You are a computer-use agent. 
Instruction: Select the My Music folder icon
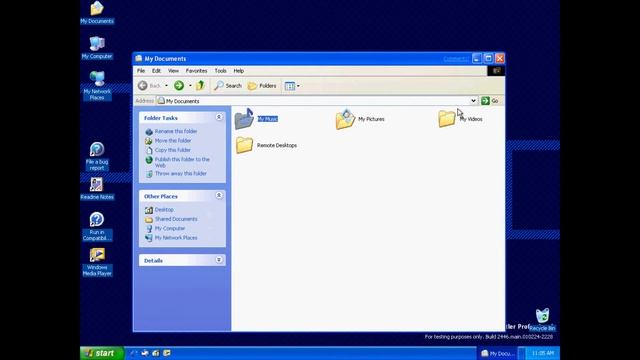(x=244, y=119)
